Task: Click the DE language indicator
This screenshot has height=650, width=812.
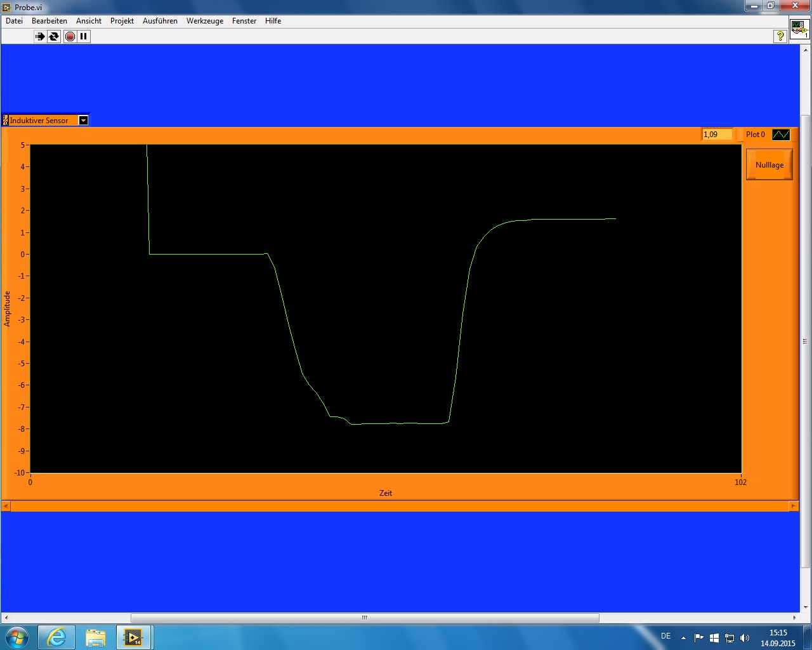Action: (x=665, y=636)
